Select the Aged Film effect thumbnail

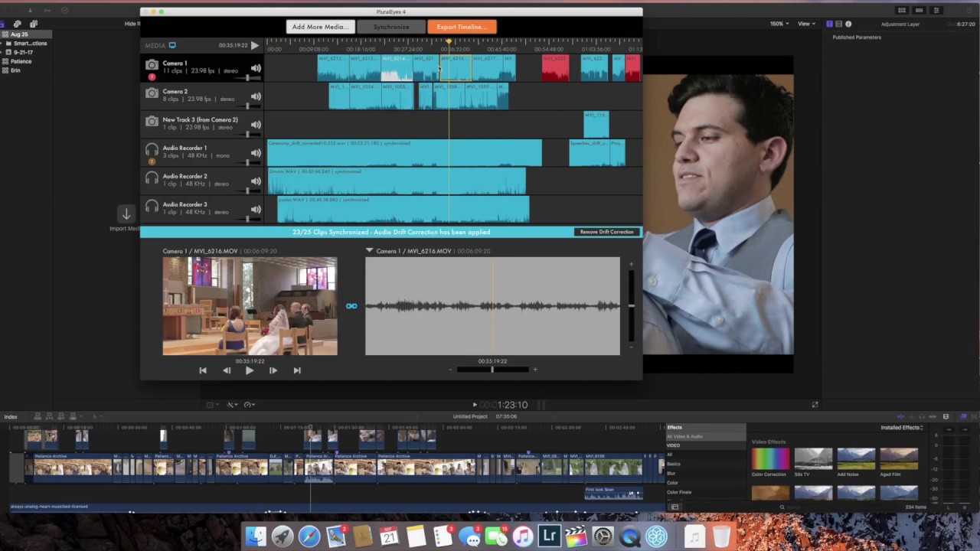899,458
